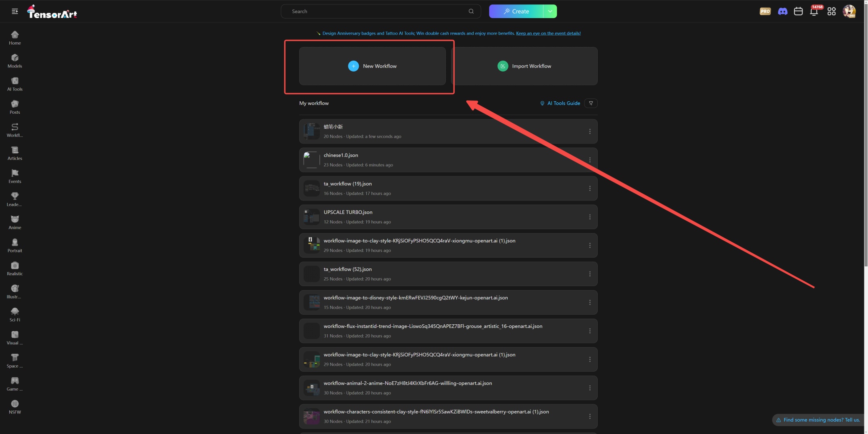868x434 pixels.
Task: Open the Articles sidebar section
Action: tap(15, 153)
